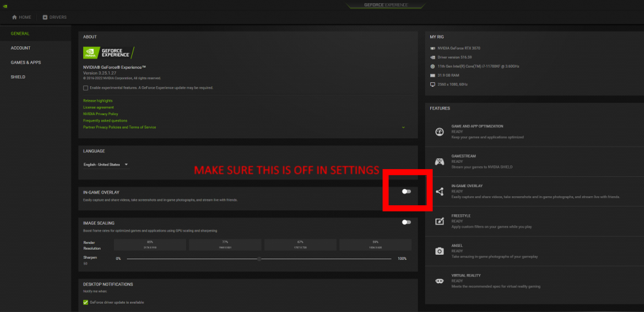Select the 77% render resolution option
This screenshot has width=644, height=312.
pos(225,244)
